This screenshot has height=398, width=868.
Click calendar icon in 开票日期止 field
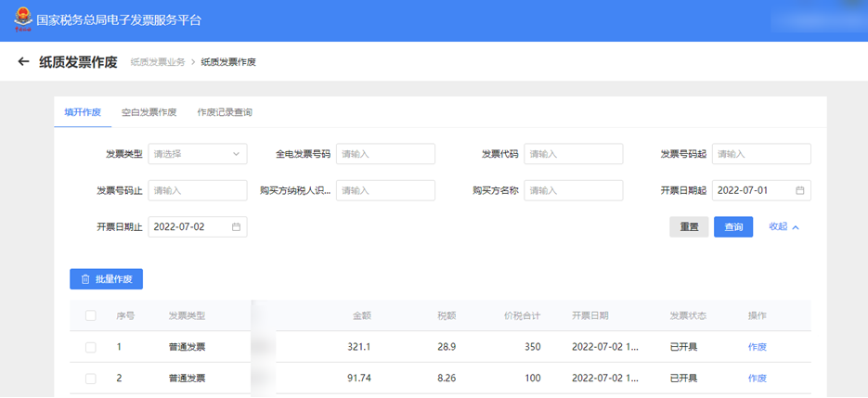click(237, 227)
